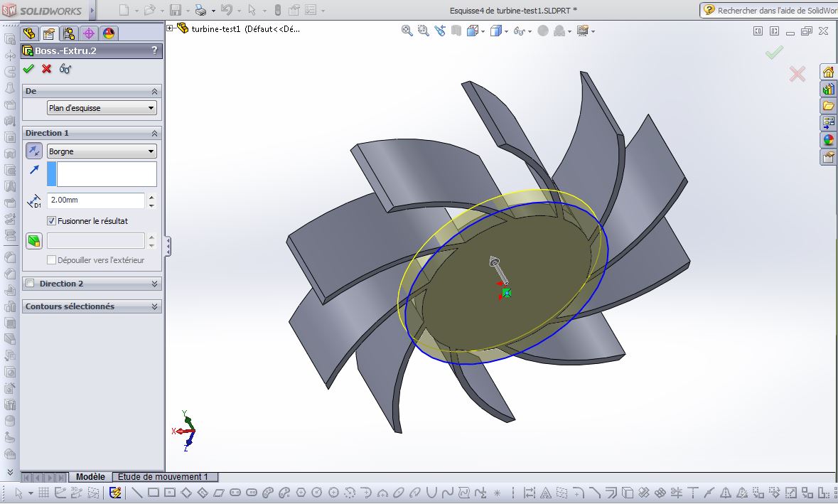Cancel with confirmation corner red X

[797, 74]
